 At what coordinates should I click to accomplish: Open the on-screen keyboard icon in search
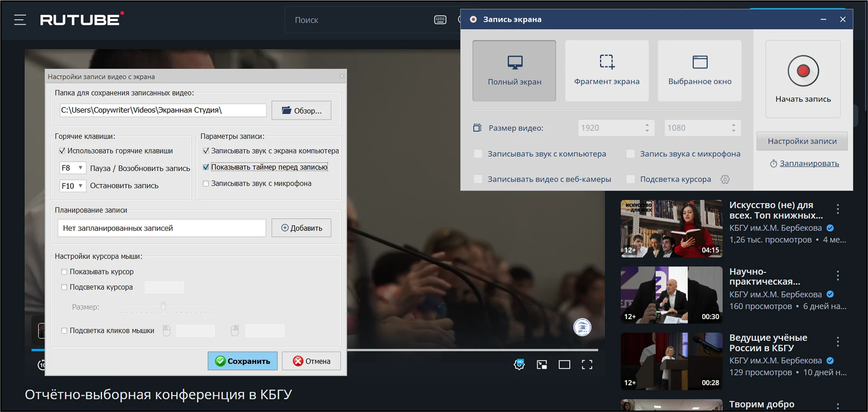(440, 20)
